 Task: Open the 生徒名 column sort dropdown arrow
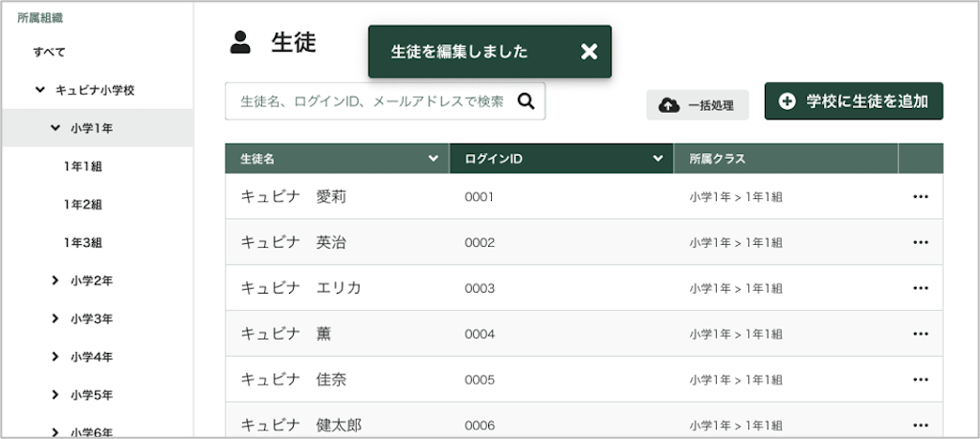coord(434,159)
